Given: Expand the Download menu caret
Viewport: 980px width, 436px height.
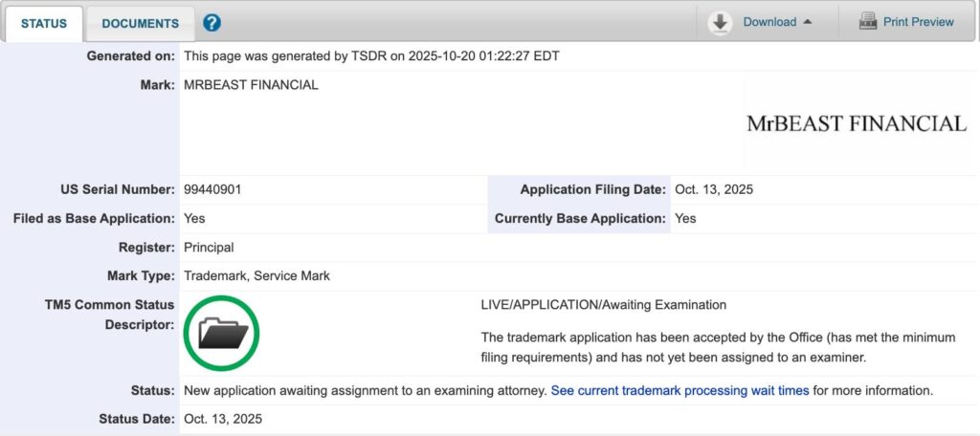Looking at the screenshot, I should [808, 22].
